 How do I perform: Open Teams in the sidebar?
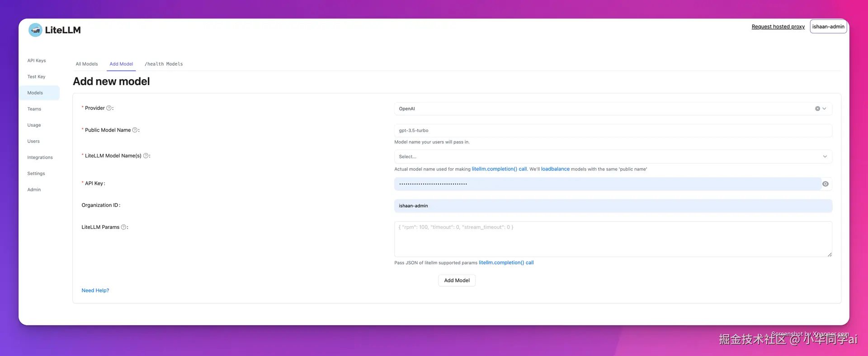[34, 109]
